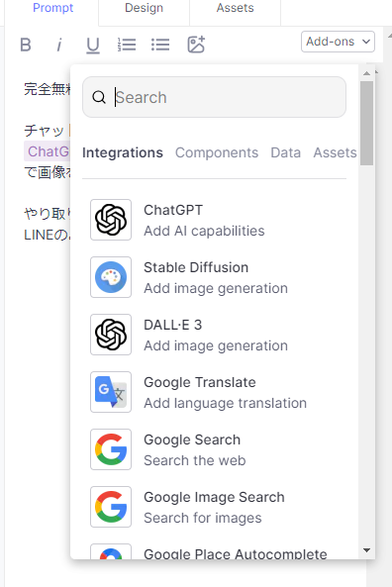Screen dimensions: 392x587
Task: Select the ChatGPT integration icon
Action: pyautogui.click(x=111, y=220)
